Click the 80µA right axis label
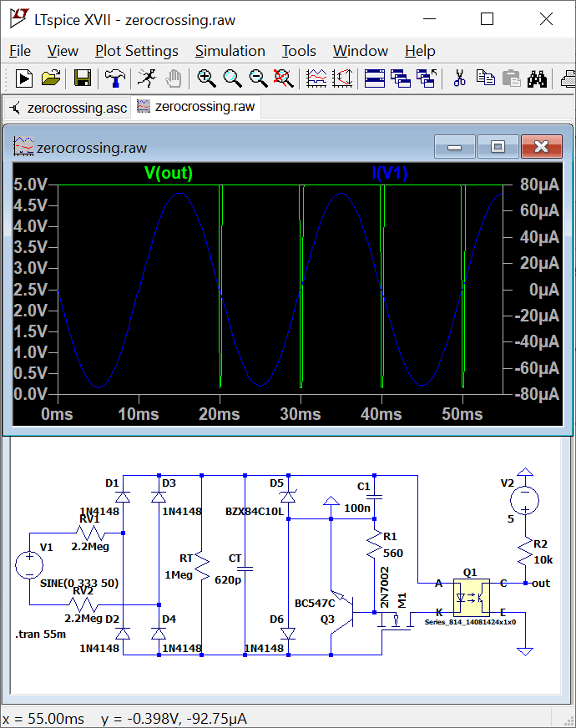Viewport: 576px width, 728px height. (539, 185)
